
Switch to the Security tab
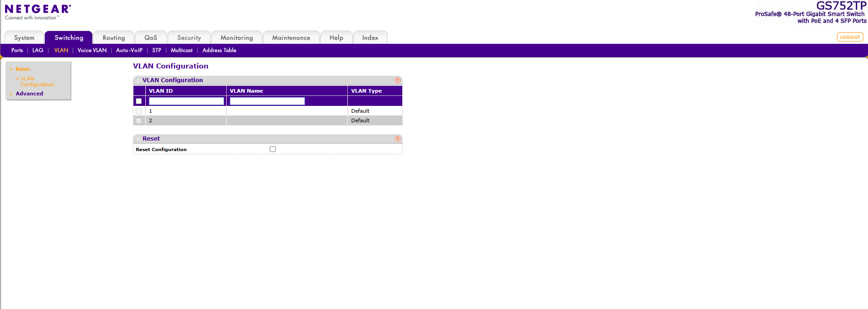click(x=189, y=38)
